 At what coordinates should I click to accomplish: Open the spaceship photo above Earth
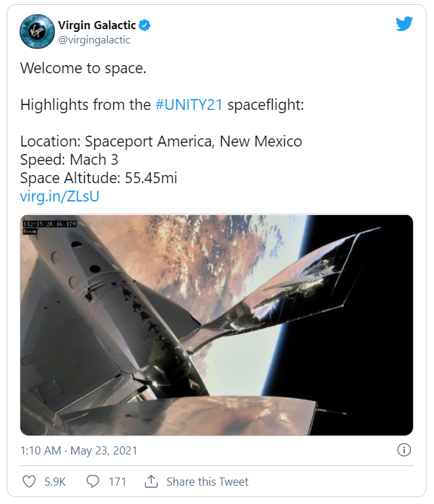[x=217, y=326]
